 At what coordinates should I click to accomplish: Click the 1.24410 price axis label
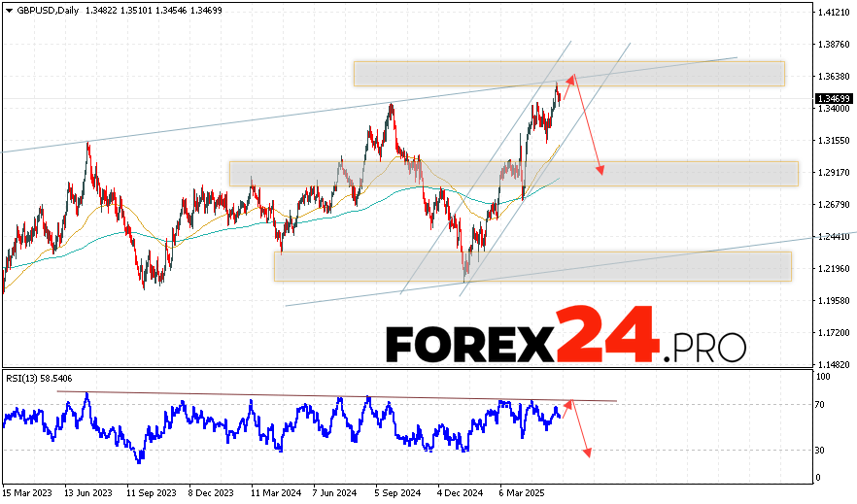pyautogui.click(x=835, y=237)
